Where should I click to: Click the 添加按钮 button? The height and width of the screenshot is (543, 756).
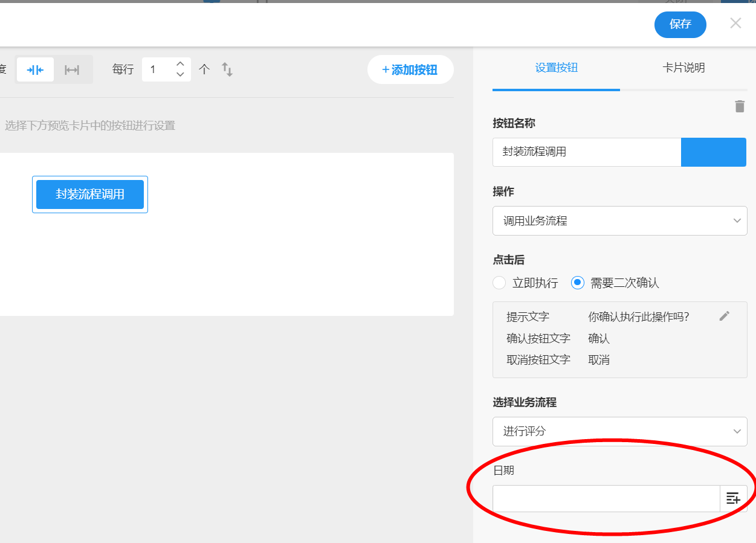pyautogui.click(x=410, y=70)
